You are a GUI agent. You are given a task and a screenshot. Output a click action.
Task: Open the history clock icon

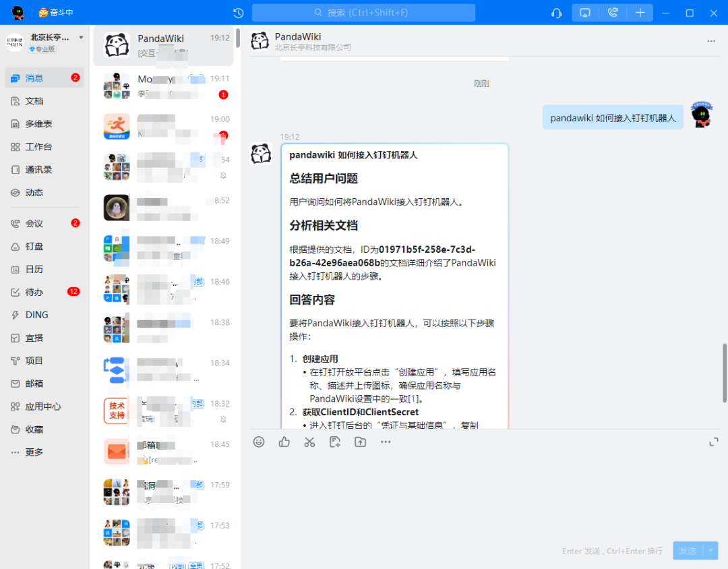click(x=238, y=13)
